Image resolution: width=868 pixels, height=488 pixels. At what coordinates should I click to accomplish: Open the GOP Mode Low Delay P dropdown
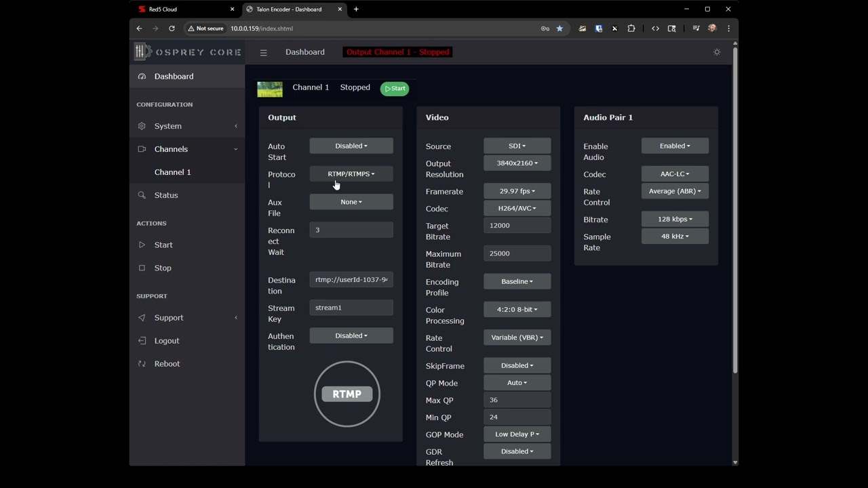517,434
